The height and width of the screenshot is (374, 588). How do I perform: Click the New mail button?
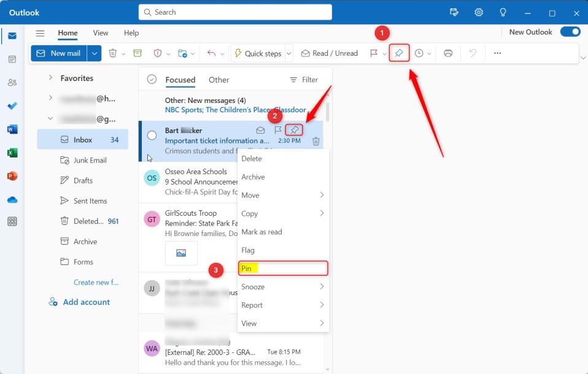[60, 53]
